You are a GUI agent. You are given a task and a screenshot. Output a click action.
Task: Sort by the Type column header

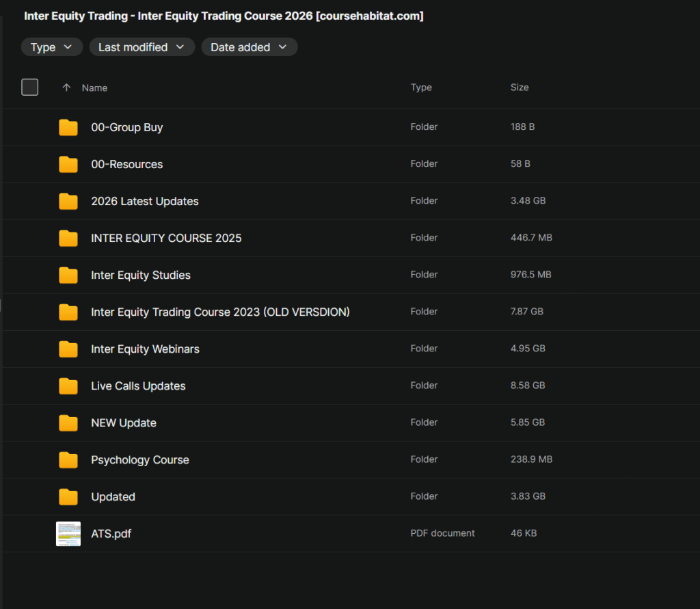click(421, 87)
